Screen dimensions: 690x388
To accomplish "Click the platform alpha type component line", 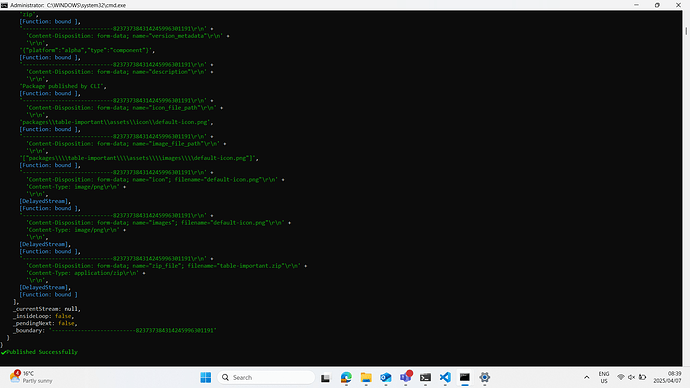I will pos(87,50).
